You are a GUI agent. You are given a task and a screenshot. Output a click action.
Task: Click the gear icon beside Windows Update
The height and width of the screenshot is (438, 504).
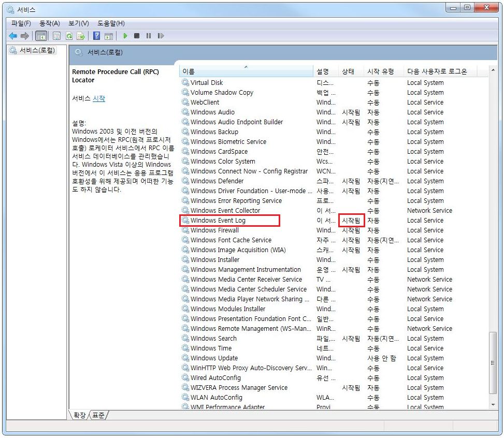pyautogui.click(x=185, y=358)
